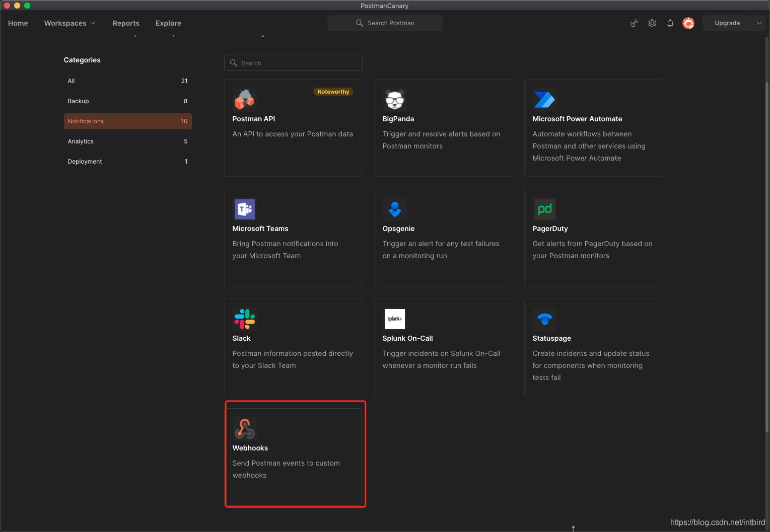Click 'Trigger incidents on Splunk On-Call' description

[441, 359]
